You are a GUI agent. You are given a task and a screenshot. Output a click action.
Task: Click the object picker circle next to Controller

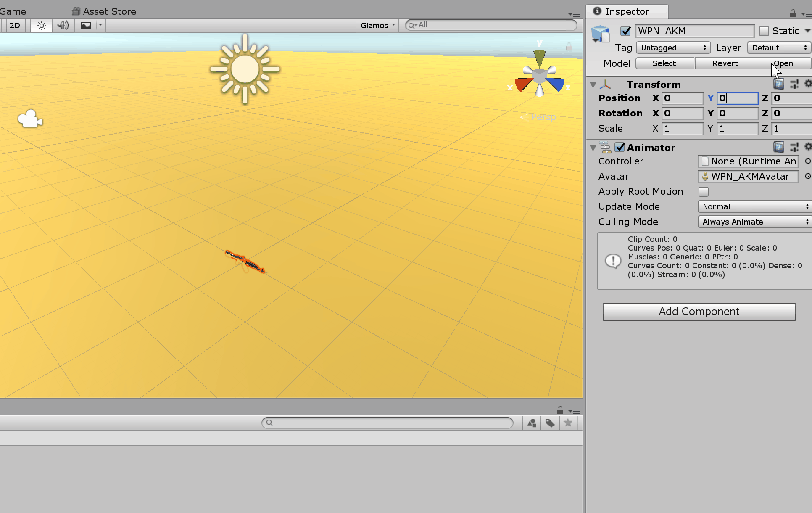point(807,161)
